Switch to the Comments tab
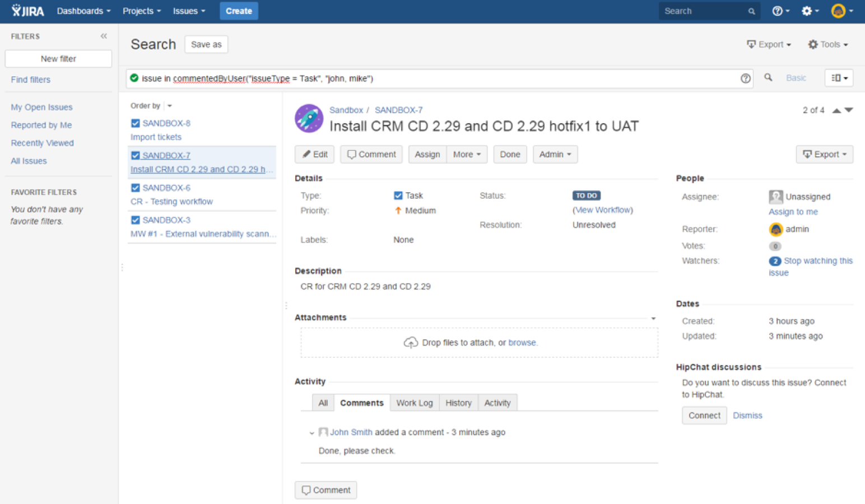This screenshot has height=504, width=865. point(362,403)
